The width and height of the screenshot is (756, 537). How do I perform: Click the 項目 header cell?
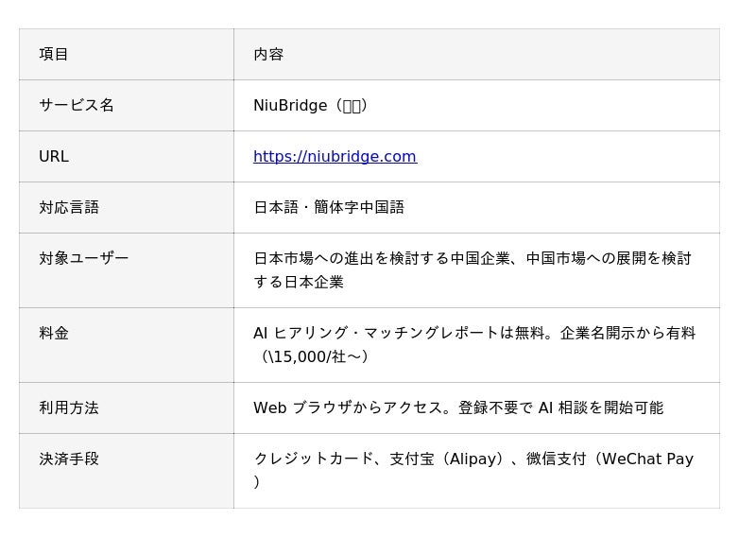pyautogui.click(x=54, y=55)
